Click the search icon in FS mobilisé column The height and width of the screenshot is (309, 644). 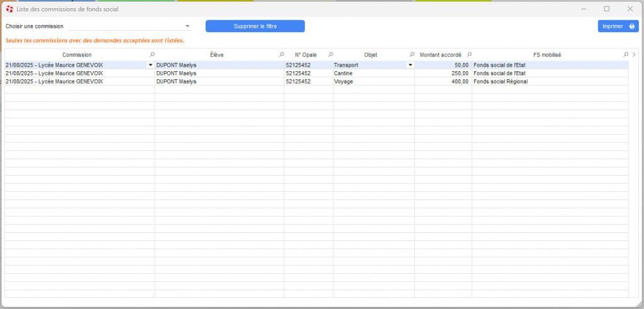click(x=625, y=55)
